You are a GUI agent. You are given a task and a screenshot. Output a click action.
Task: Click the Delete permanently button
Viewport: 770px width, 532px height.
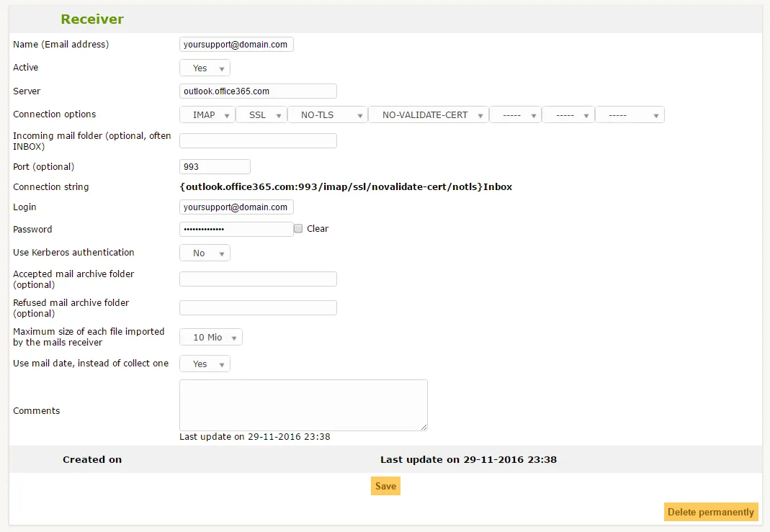pos(710,512)
